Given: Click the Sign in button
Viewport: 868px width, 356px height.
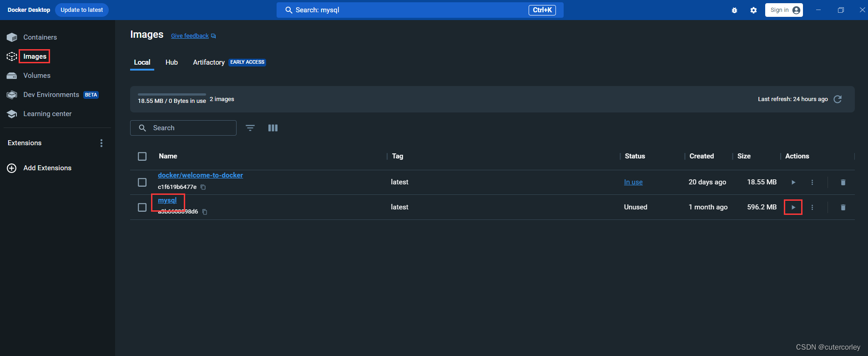Looking at the screenshot, I should 784,10.
